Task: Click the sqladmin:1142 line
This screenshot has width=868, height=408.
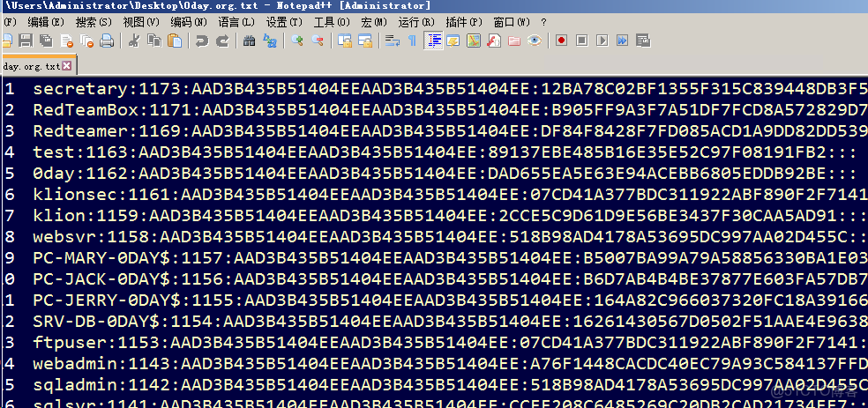Action: (451, 385)
